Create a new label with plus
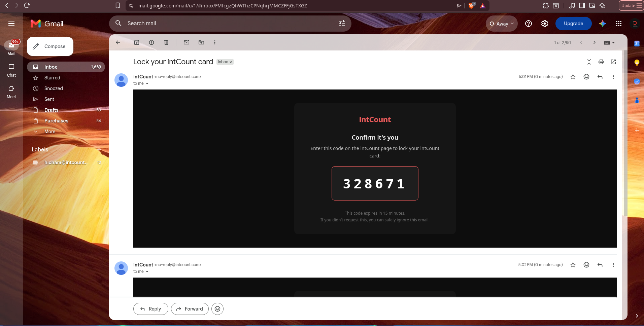644x326 pixels. tap(99, 149)
